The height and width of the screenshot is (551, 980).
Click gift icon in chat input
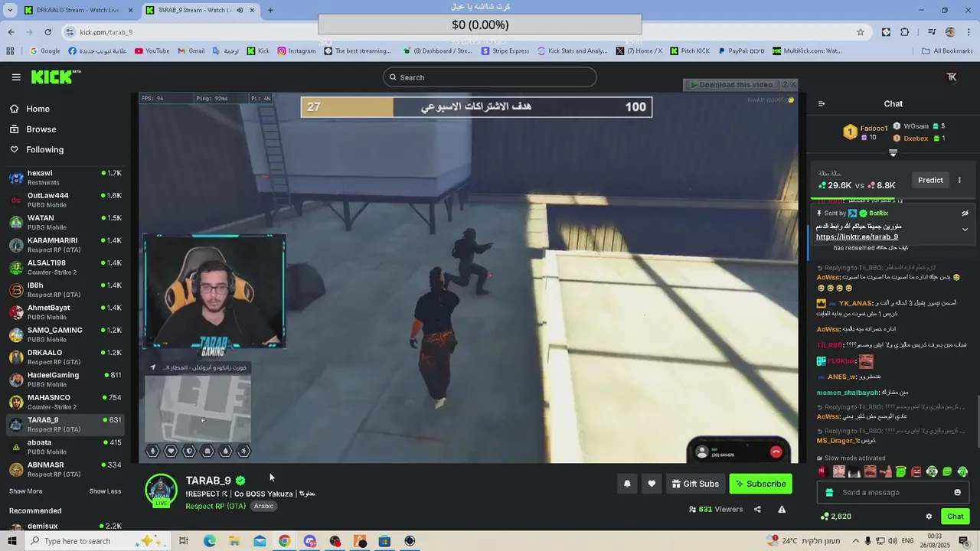(829, 492)
